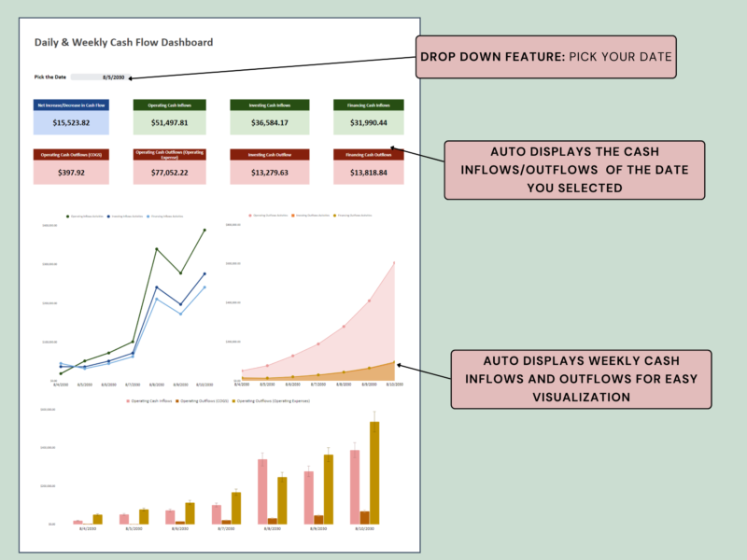Open the Pick the Date dropdown showing 8/5/2030
This screenshot has height=560, width=747.
coord(100,77)
